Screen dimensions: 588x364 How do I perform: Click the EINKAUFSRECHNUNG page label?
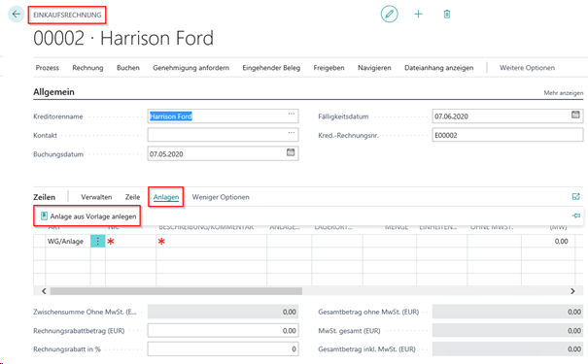[x=67, y=15]
